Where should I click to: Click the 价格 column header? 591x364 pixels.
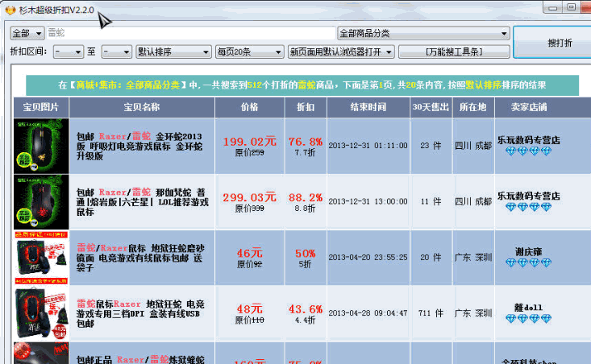point(249,107)
